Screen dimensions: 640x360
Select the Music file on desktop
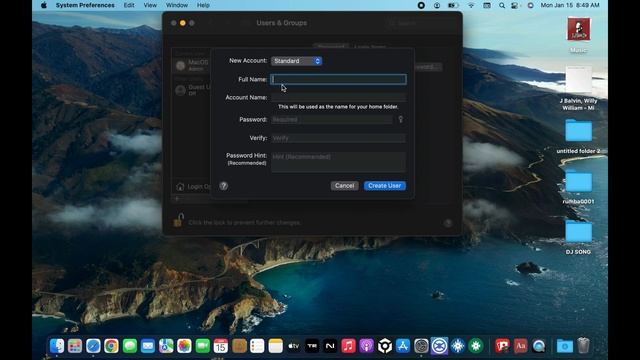click(578, 29)
